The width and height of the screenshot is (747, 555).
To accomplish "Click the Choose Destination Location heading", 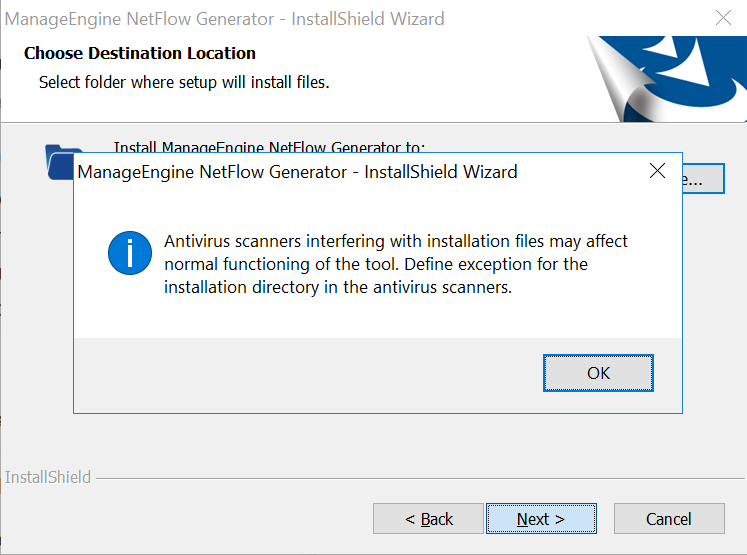I will (140, 53).
